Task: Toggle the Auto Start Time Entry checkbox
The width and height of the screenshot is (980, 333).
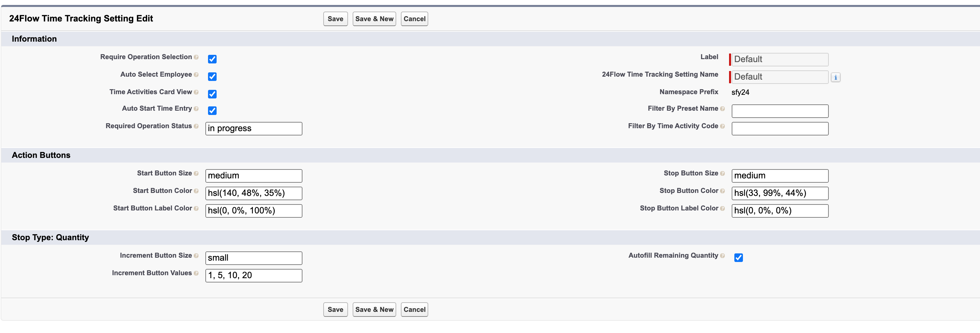Action: [212, 110]
